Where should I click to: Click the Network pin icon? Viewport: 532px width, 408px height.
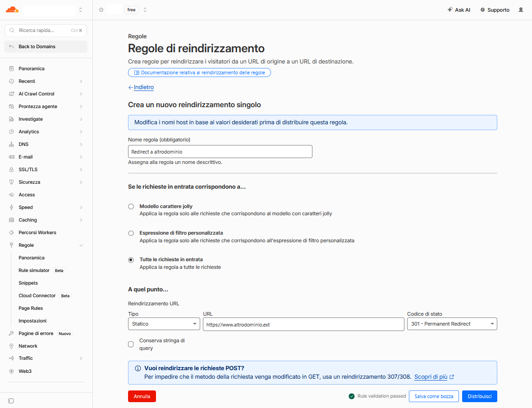click(x=12, y=346)
